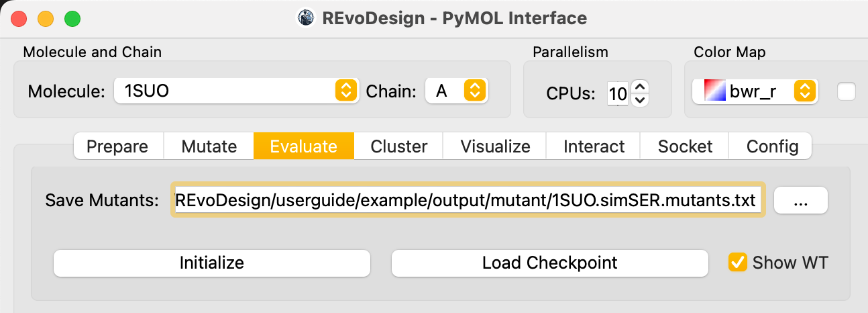Switch to the Socket tab

[685, 146]
